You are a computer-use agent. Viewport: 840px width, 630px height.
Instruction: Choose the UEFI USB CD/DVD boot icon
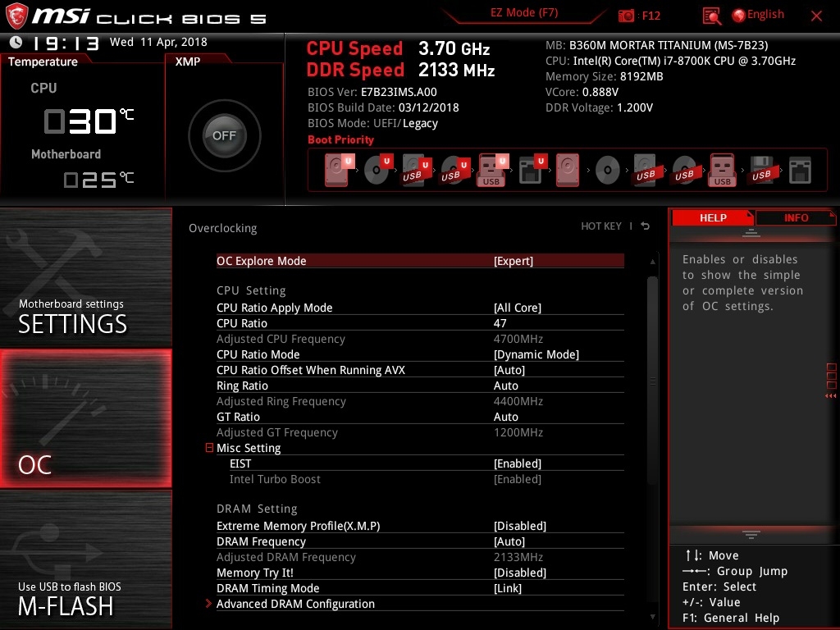click(455, 171)
